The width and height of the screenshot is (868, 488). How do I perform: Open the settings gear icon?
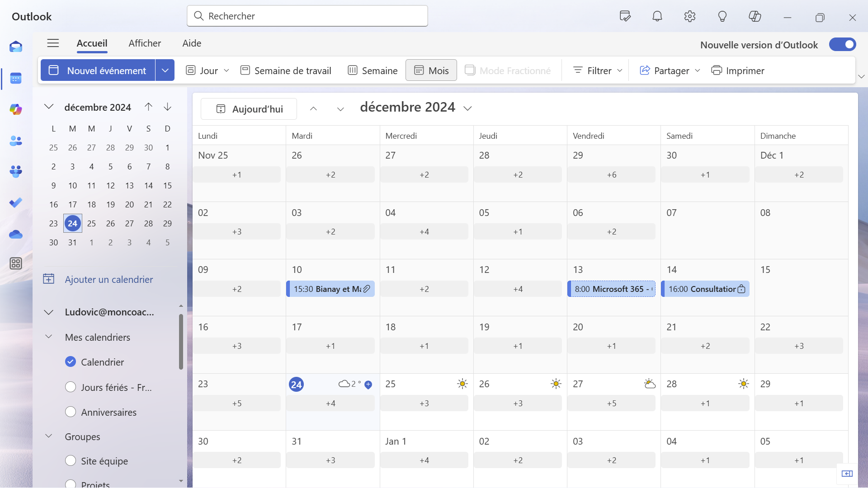click(689, 17)
